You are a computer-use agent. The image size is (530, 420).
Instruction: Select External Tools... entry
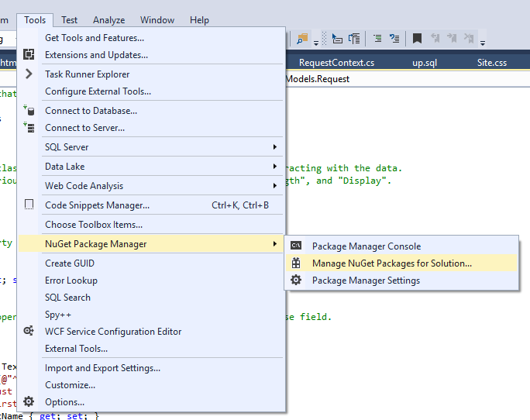click(x=151, y=349)
